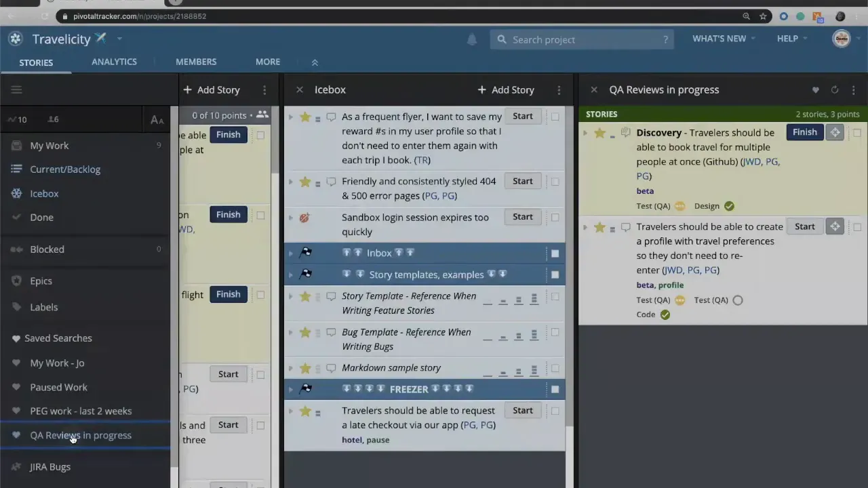The height and width of the screenshot is (488, 868).
Task: Collapse the top navigation bar chevron
Action: (314, 62)
